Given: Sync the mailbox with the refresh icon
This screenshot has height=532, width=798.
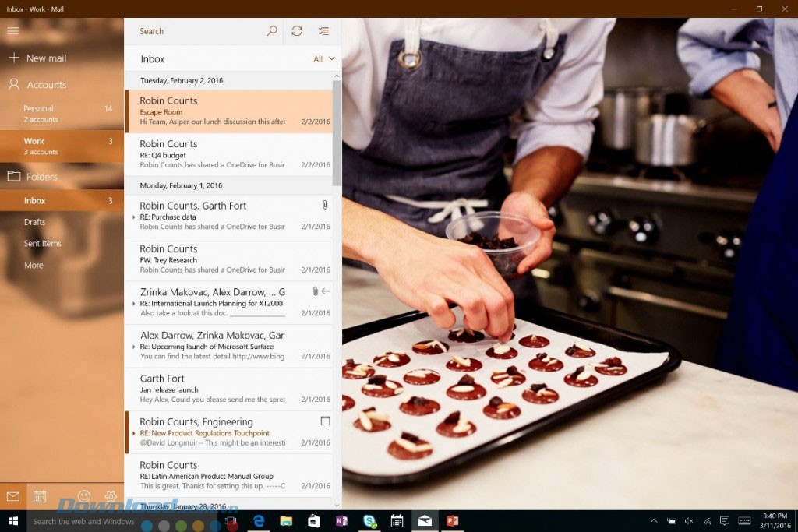Looking at the screenshot, I should [297, 31].
